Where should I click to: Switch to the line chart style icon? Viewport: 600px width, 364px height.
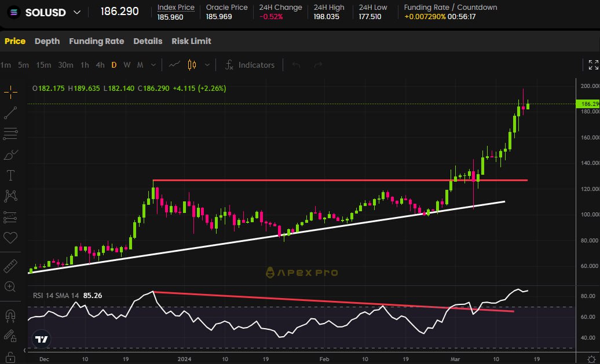click(174, 65)
